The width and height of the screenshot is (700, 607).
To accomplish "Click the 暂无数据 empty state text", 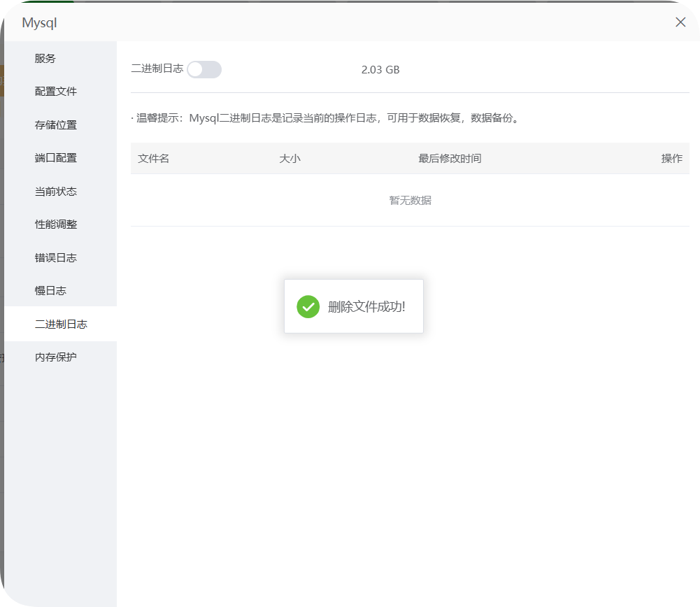I will click(410, 200).
